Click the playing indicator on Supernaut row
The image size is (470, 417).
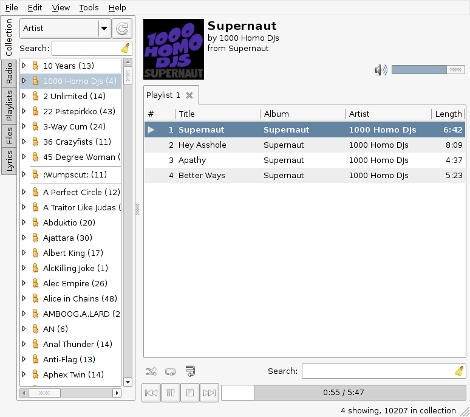click(151, 130)
